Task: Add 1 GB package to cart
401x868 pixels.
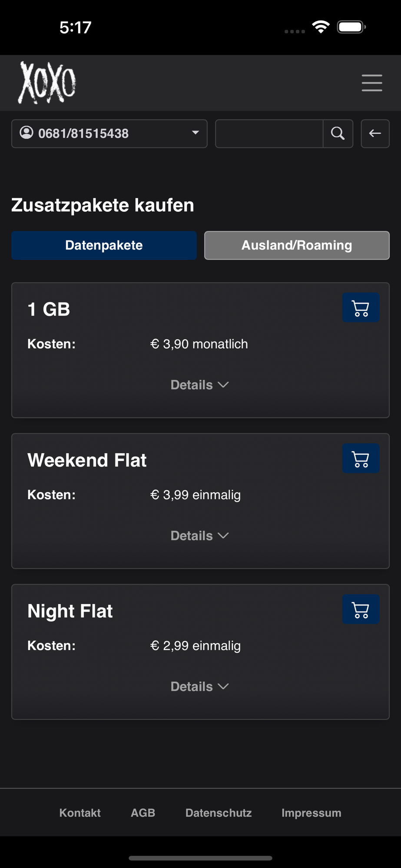Action: click(x=361, y=308)
